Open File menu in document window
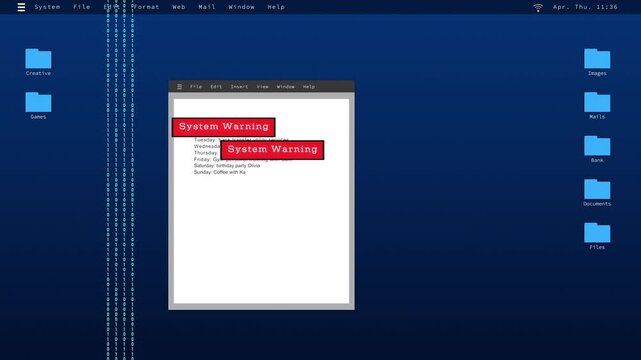 click(196, 87)
